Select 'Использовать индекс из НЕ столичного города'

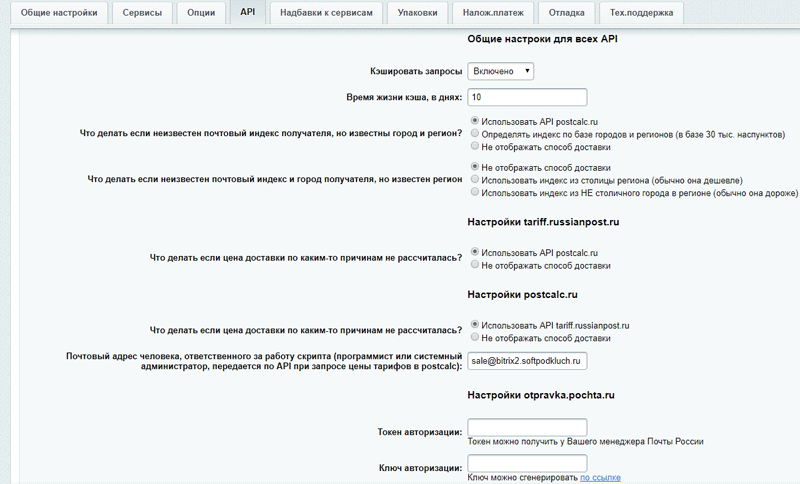coord(474,193)
